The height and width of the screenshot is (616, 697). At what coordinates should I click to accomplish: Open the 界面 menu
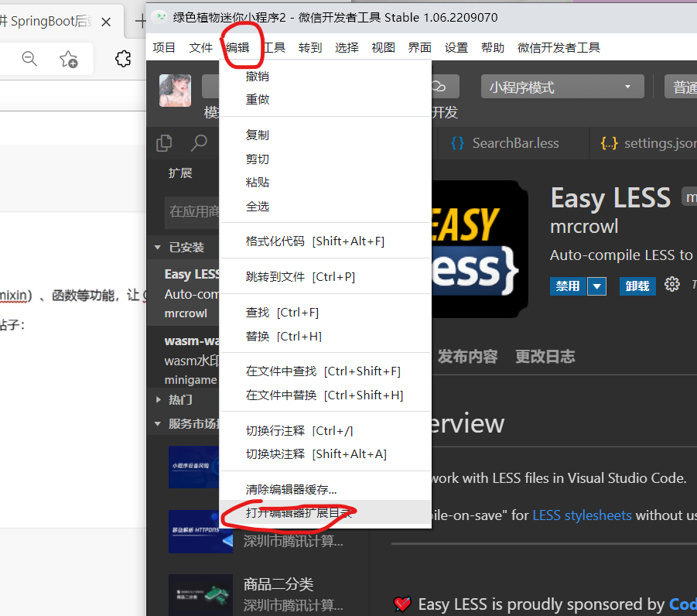(x=419, y=47)
